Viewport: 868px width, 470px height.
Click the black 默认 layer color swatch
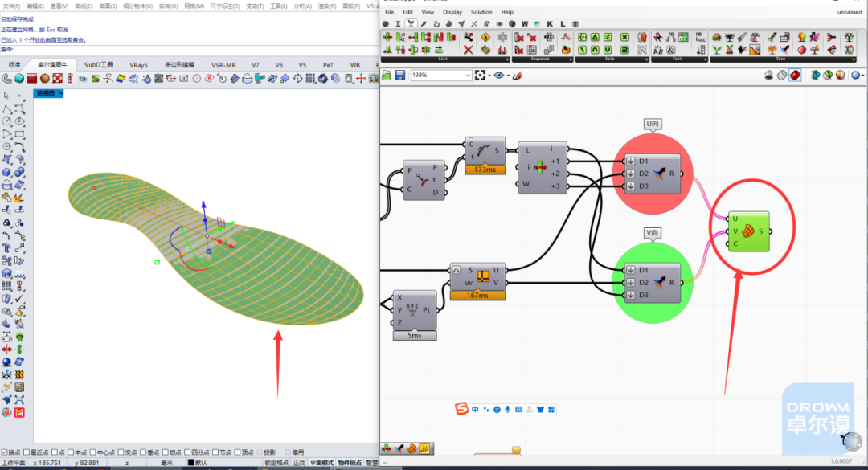pos(191,463)
